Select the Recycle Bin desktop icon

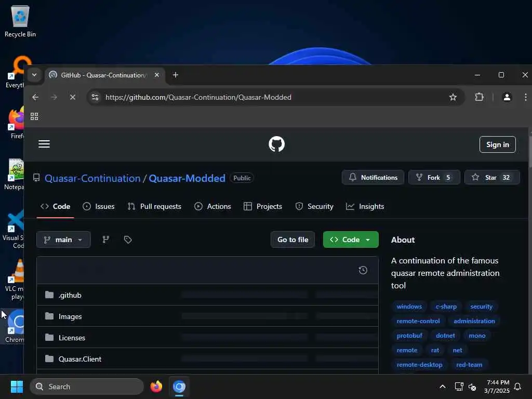(x=20, y=21)
